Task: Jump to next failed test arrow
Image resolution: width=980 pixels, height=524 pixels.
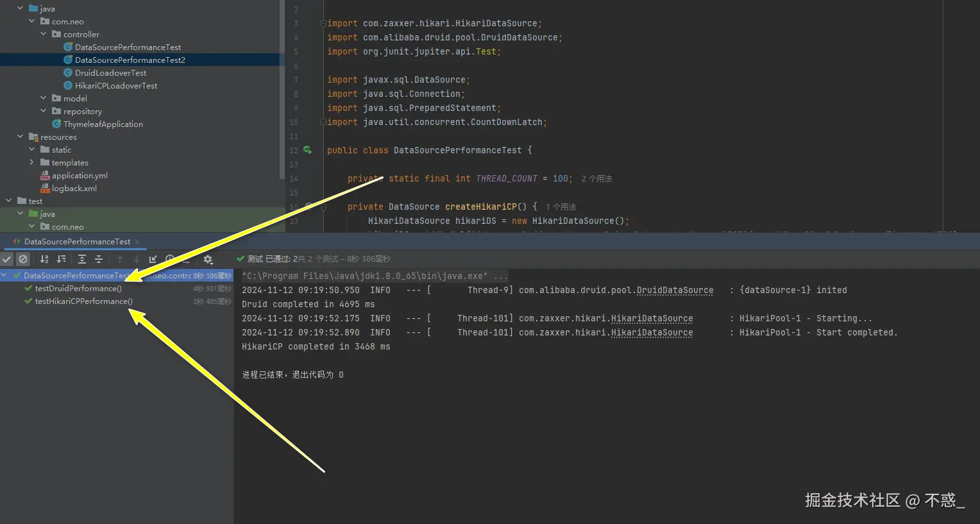Action: click(137, 259)
